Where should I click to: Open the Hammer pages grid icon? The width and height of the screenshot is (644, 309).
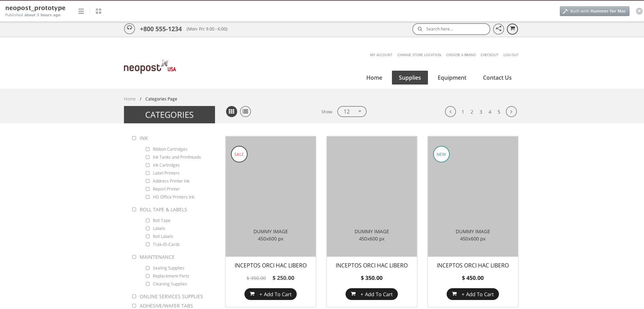pos(98,11)
